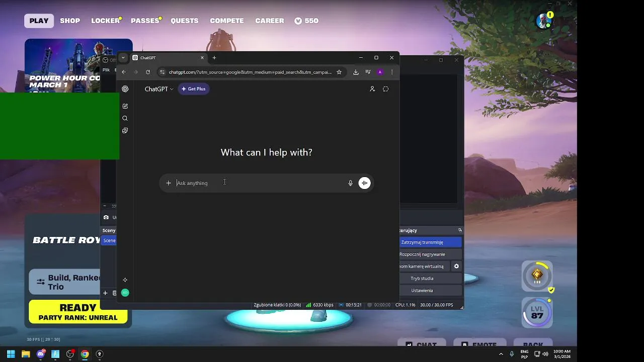
Task: Open Chrome tab search dropdown arrow
Action: [123, 58]
